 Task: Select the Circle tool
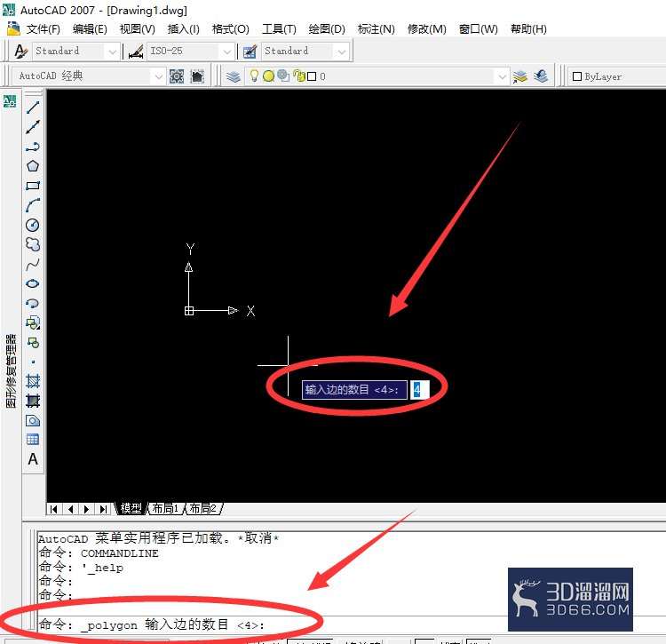point(33,225)
